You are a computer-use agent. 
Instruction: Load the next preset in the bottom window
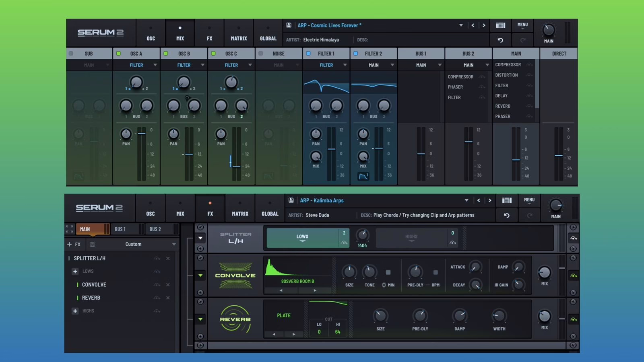coord(490,200)
